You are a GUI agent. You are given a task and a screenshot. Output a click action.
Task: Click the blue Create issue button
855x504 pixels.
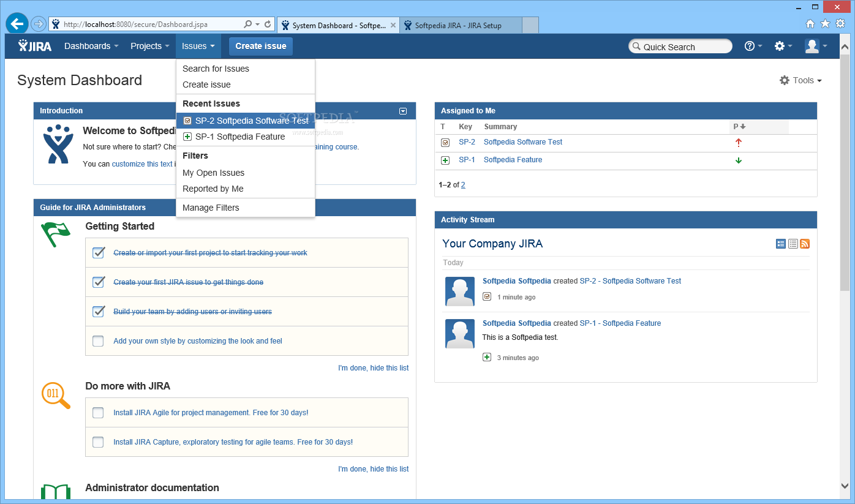click(261, 46)
